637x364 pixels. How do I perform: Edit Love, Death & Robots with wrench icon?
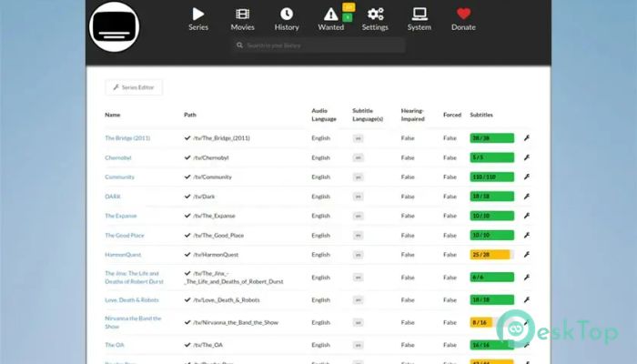pyautogui.click(x=527, y=299)
